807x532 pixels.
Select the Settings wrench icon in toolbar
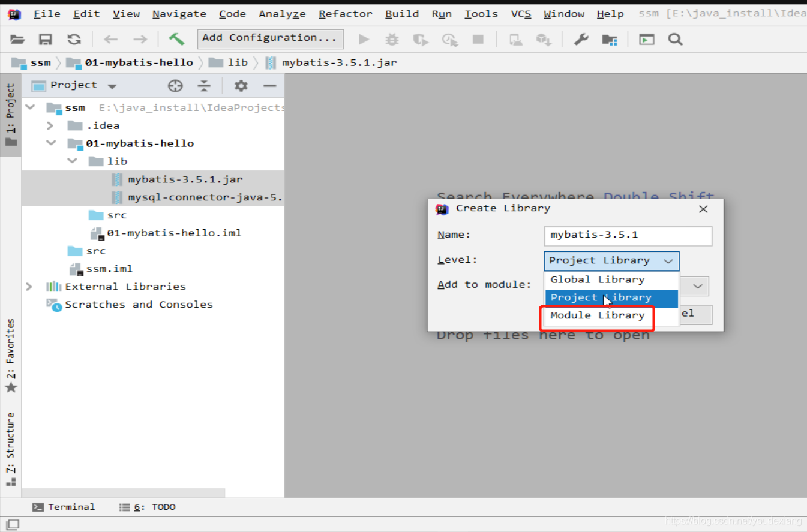tap(580, 39)
